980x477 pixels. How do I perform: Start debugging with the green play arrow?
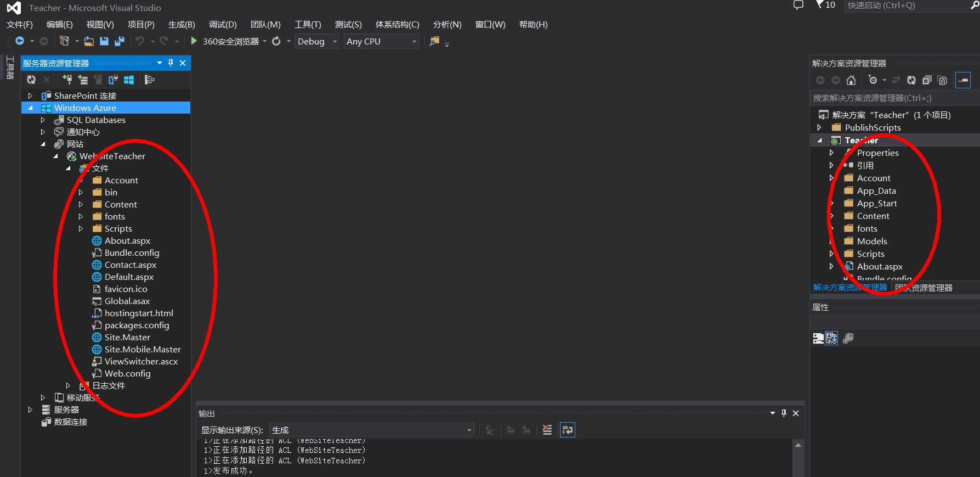pyautogui.click(x=194, y=41)
